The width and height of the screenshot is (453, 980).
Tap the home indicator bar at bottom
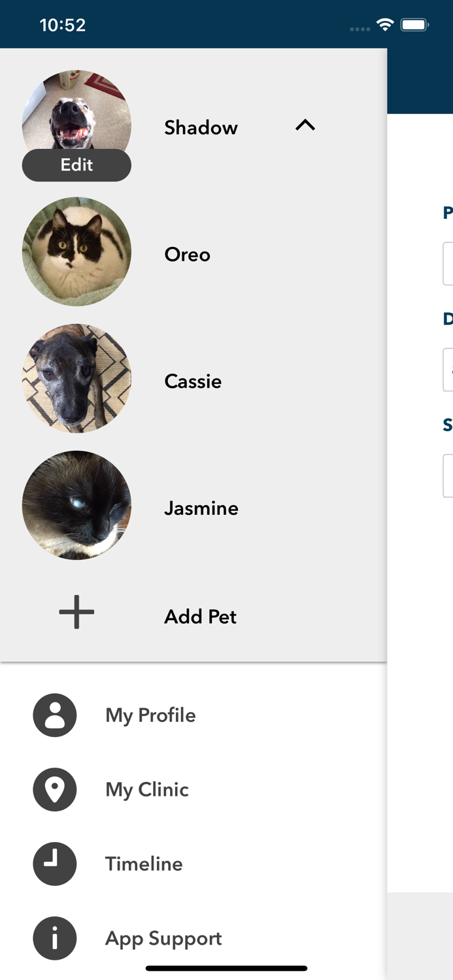tap(226, 968)
